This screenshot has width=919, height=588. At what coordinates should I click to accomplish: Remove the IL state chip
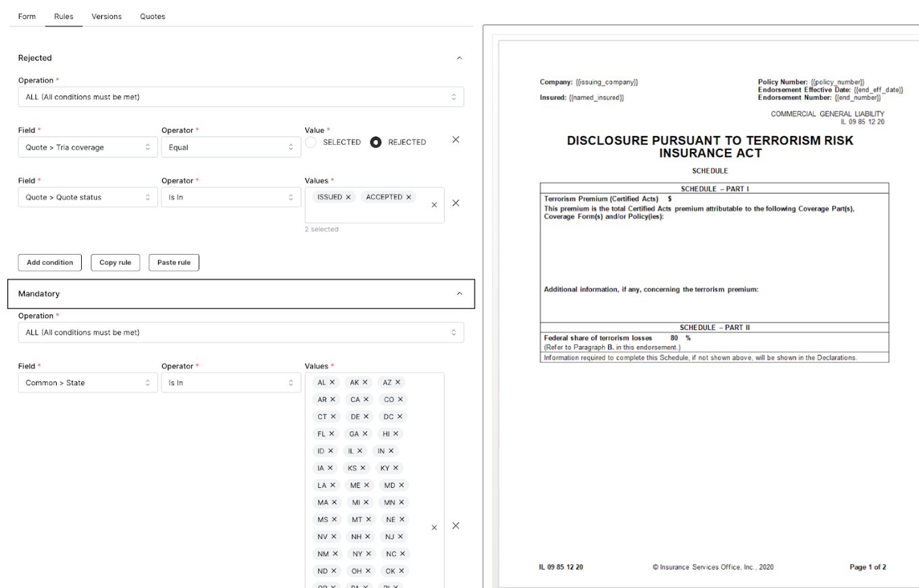click(359, 451)
